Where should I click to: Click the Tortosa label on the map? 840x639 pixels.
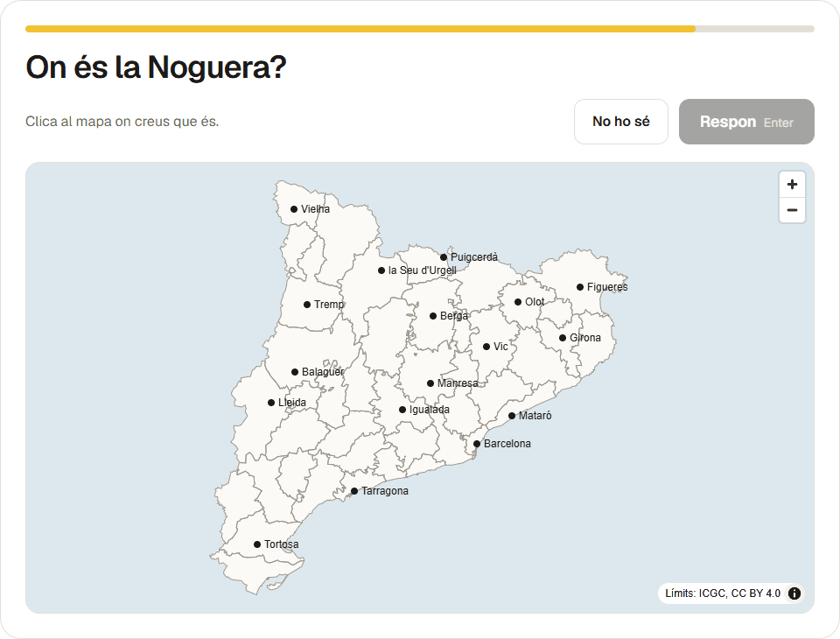click(x=281, y=544)
